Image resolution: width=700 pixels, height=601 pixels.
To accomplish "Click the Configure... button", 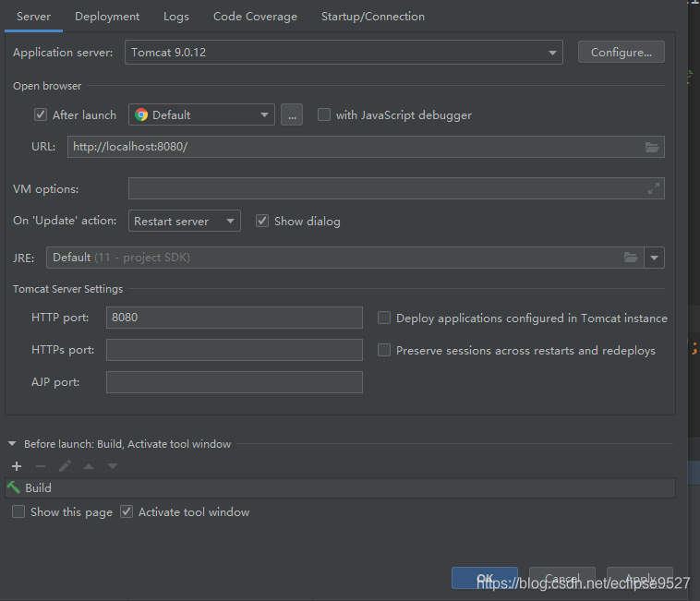I will point(621,53).
